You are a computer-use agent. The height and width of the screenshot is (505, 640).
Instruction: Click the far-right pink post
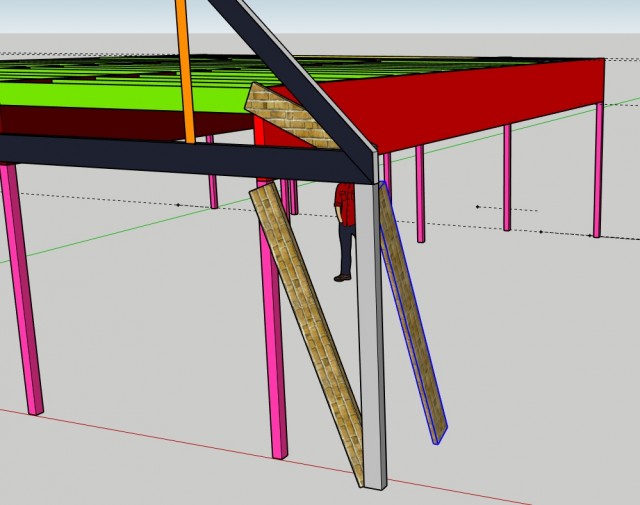pyautogui.click(x=598, y=169)
